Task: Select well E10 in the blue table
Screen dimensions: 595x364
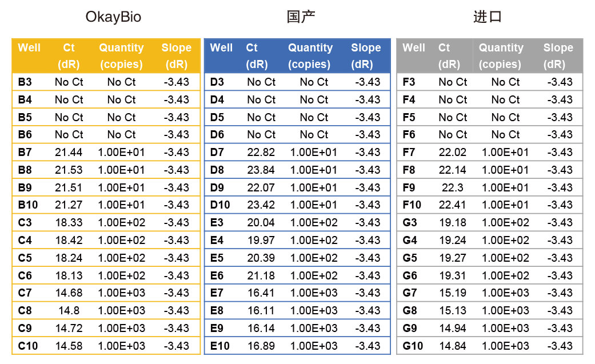Action: pyautogui.click(x=219, y=346)
